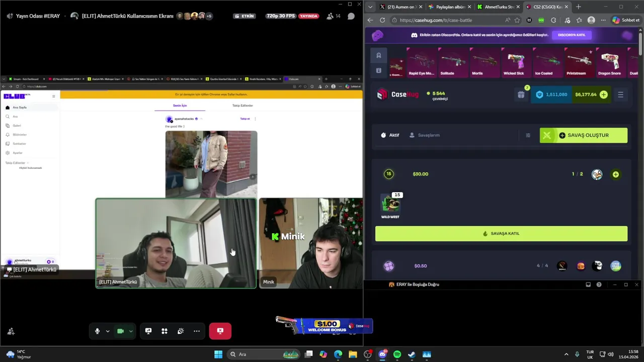
Task: Open the stream chat bubble icon
Action: point(351,16)
